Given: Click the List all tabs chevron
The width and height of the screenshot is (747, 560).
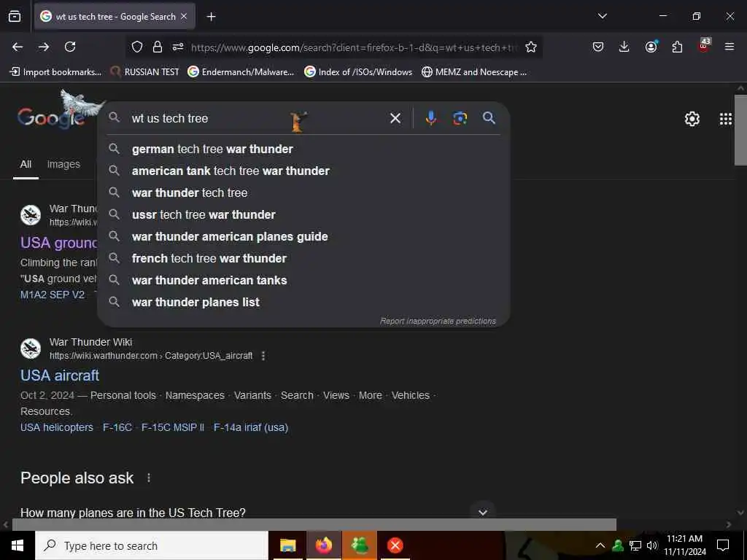Looking at the screenshot, I should 602,16.
